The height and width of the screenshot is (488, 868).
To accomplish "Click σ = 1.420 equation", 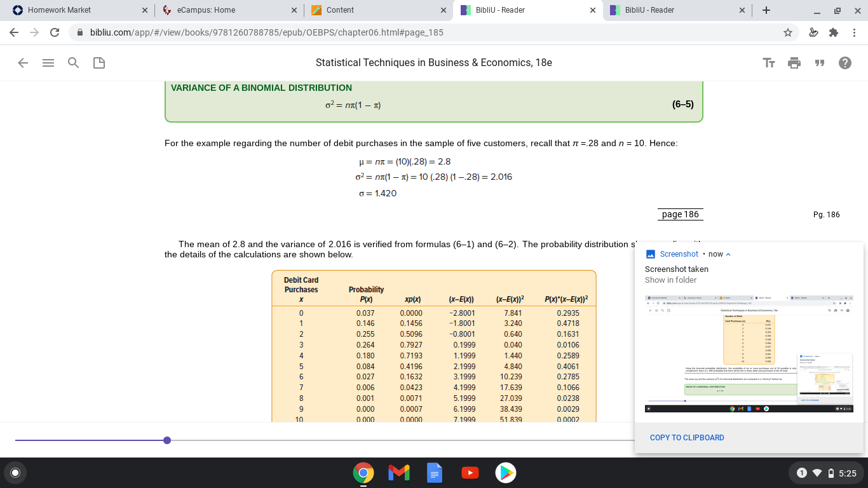I will click(x=377, y=193).
